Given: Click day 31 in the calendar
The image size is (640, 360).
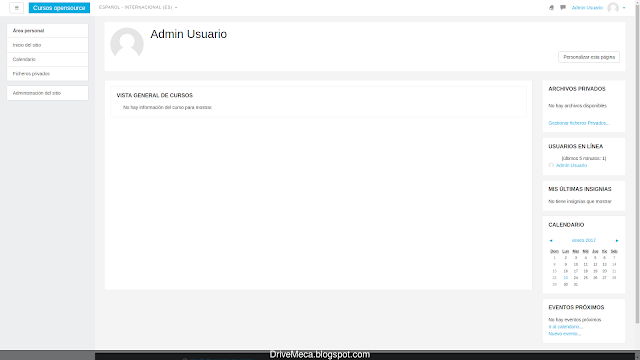Looking at the screenshot, I should [x=576, y=284].
